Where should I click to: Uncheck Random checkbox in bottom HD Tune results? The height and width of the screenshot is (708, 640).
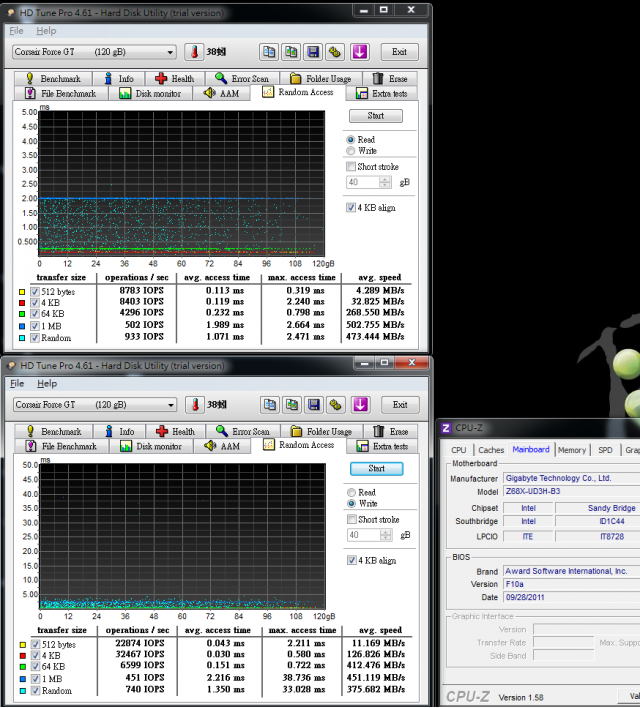[36, 691]
